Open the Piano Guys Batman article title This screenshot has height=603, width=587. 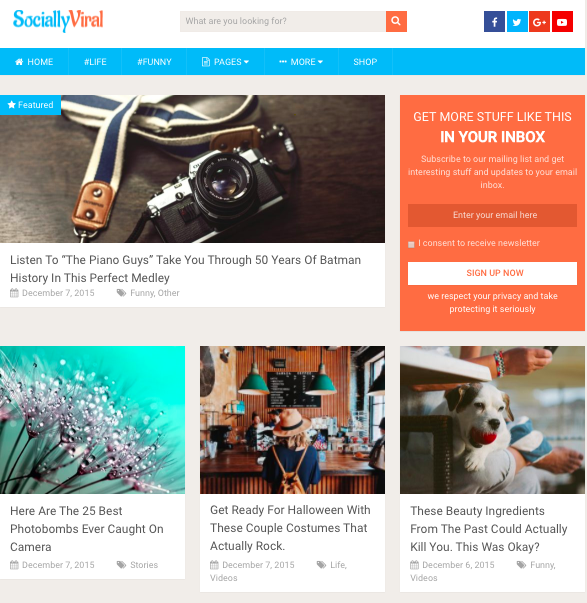[x=185, y=268]
